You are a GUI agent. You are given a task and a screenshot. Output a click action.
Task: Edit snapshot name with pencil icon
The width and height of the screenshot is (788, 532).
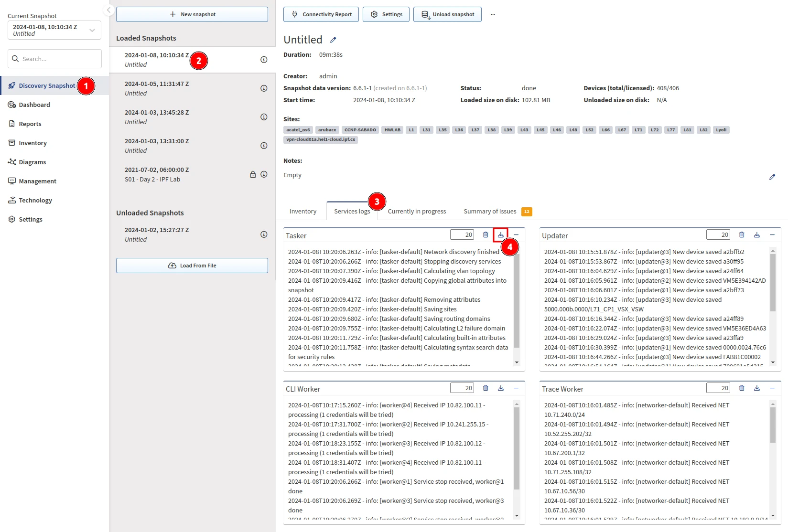333,40
